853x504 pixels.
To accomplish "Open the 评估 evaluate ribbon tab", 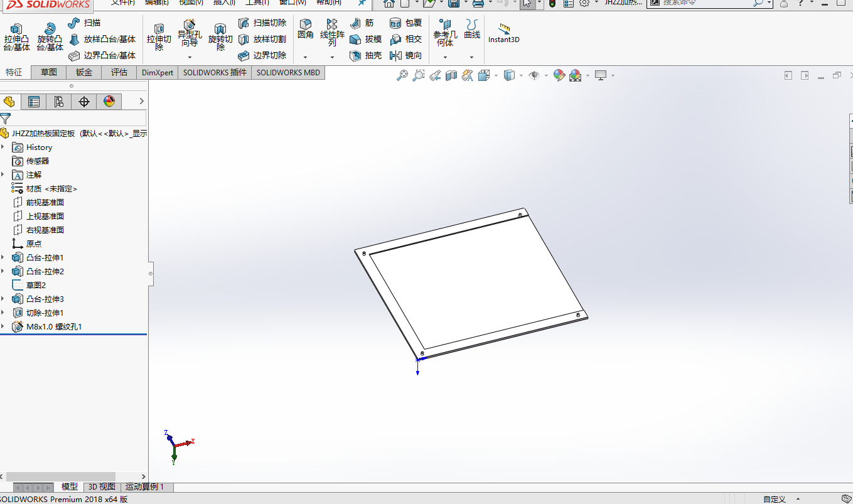I will coord(119,72).
